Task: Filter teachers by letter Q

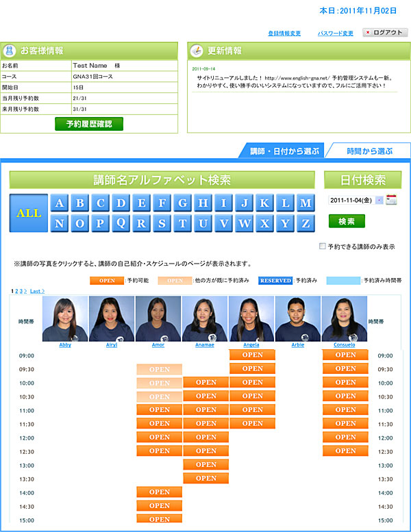Action: click(x=121, y=223)
